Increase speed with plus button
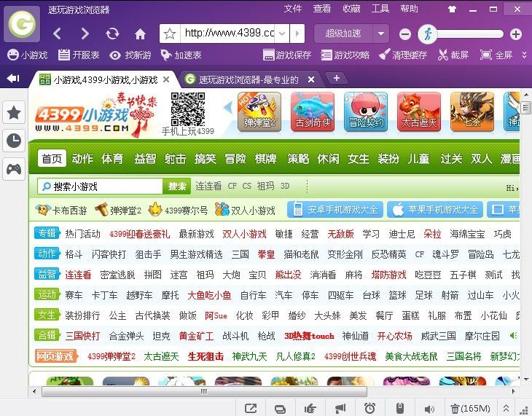Viewport: 532px width, 416px height. pyautogui.click(x=516, y=34)
